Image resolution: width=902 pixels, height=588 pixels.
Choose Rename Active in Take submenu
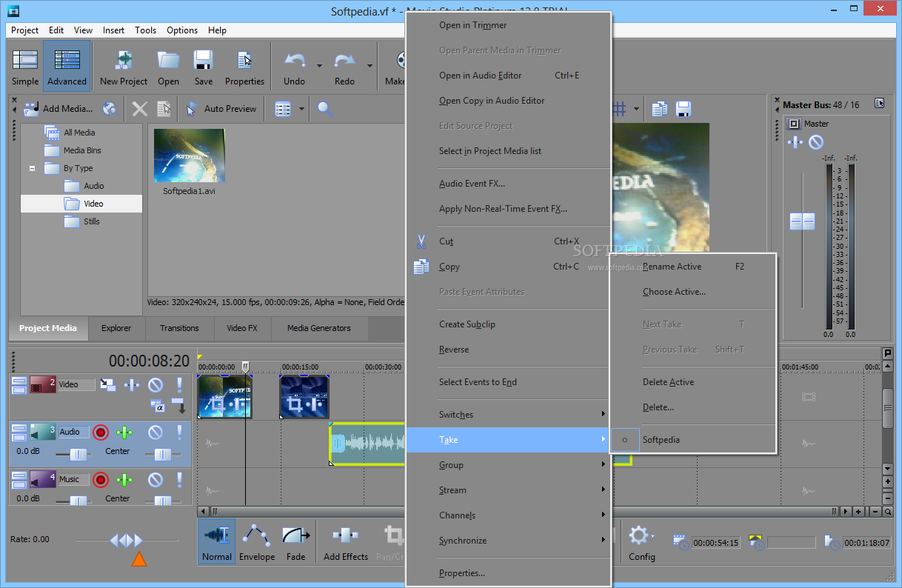(x=692, y=267)
